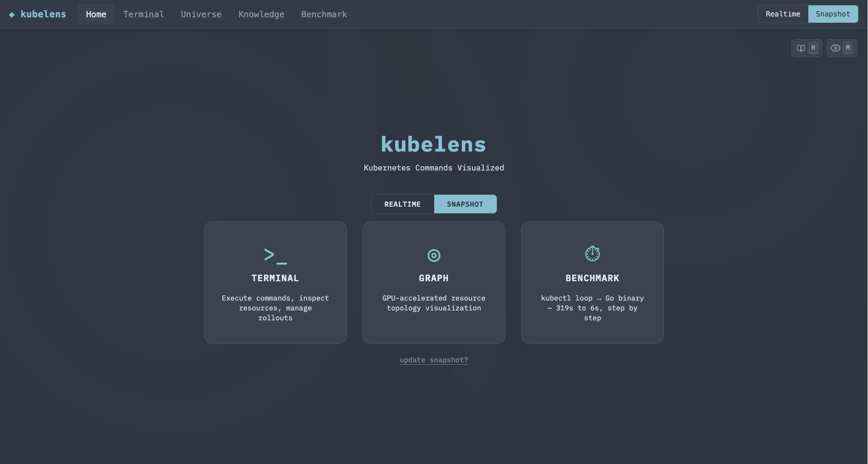The height and width of the screenshot is (464, 868).
Task: Click the kubelens brand name in navbar
Action: click(x=43, y=14)
